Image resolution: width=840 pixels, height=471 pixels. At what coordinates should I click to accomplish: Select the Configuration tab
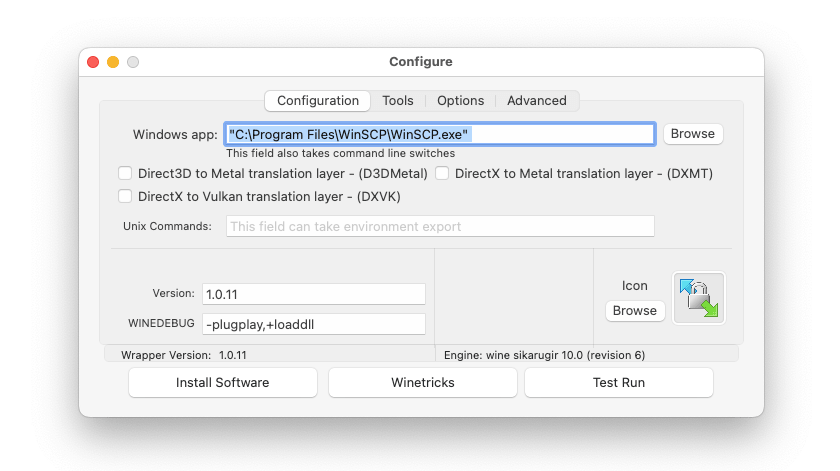pyautogui.click(x=318, y=101)
